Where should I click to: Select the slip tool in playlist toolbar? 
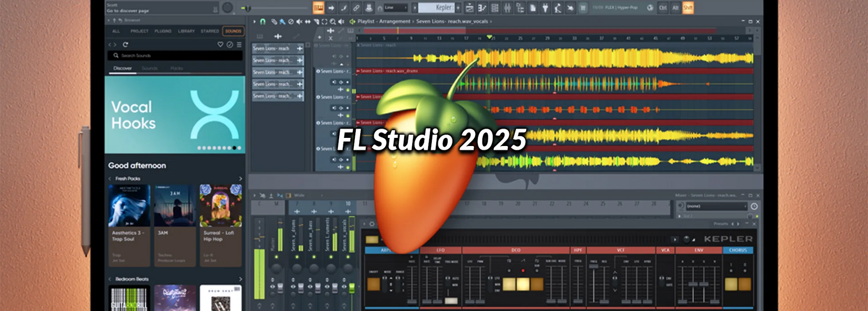click(x=308, y=22)
